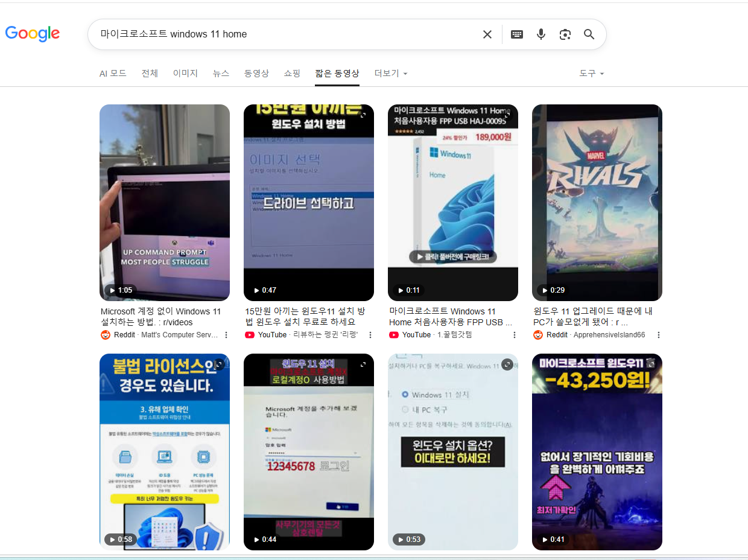The height and width of the screenshot is (560, 748).
Task: Switch to the 동영상 tab
Action: pyautogui.click(x=256, y=74)
